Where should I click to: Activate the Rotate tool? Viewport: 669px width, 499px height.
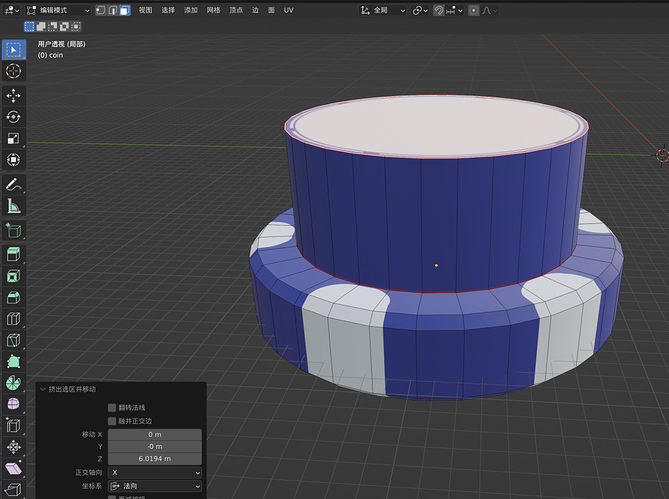[x=13, y=117]
